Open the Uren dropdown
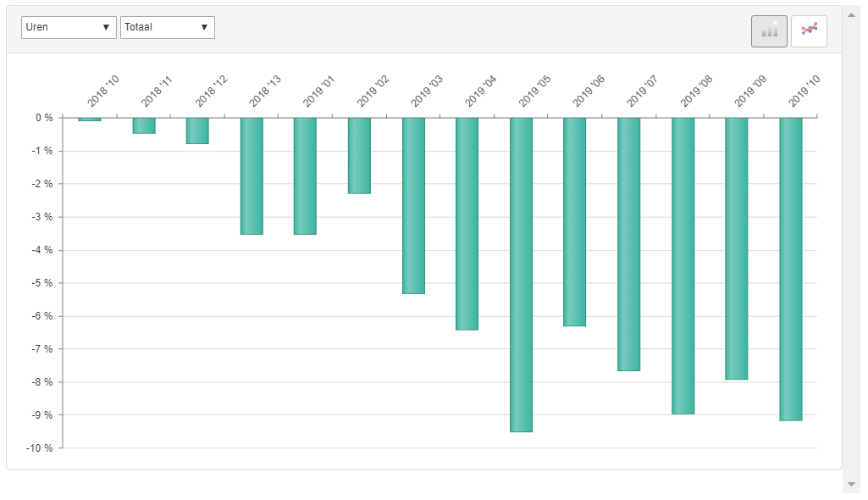868x500 pixels. pos(69,27)
